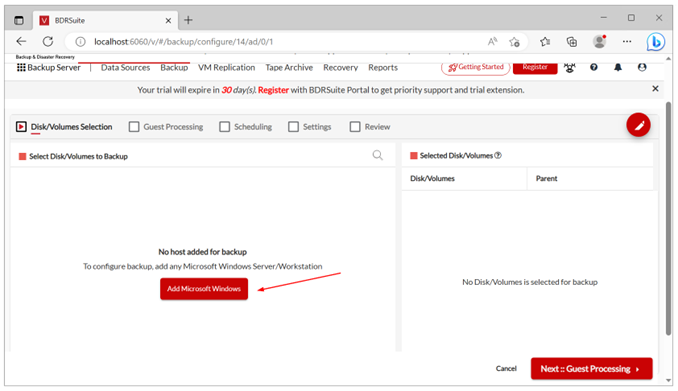Screen dimensions: 678x391
Task: Open the Bing chat sidebar icon
Action: (x=656, y=42)
